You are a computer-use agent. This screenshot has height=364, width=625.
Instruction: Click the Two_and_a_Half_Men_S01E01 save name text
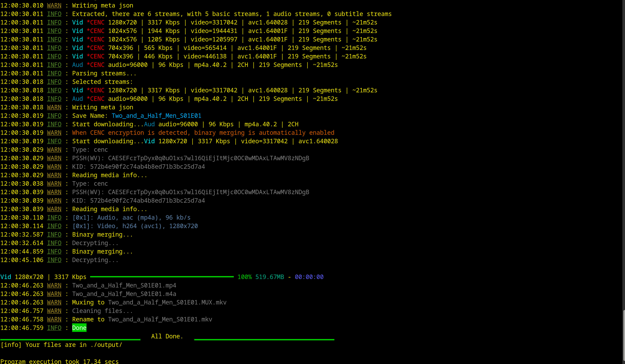coord(156,116)
